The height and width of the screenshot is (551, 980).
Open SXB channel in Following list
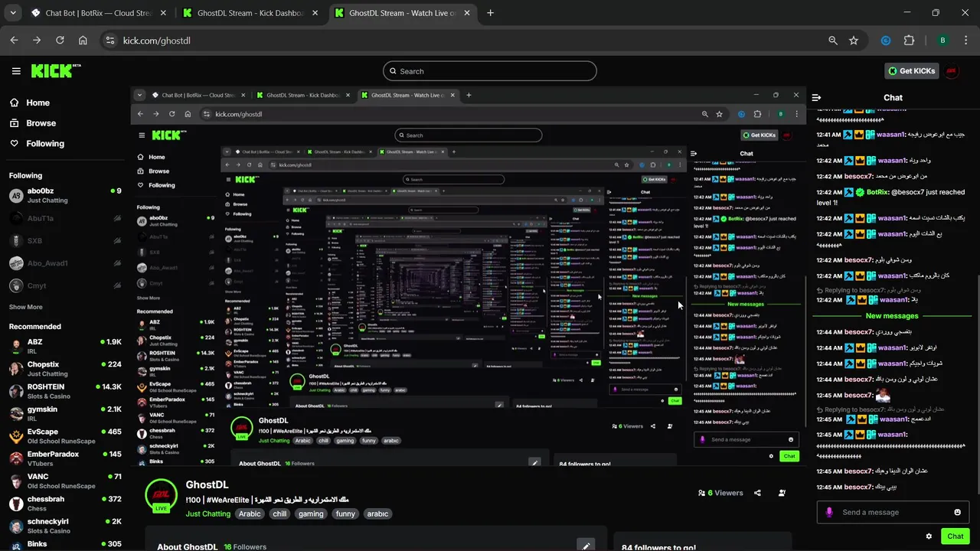65,240
